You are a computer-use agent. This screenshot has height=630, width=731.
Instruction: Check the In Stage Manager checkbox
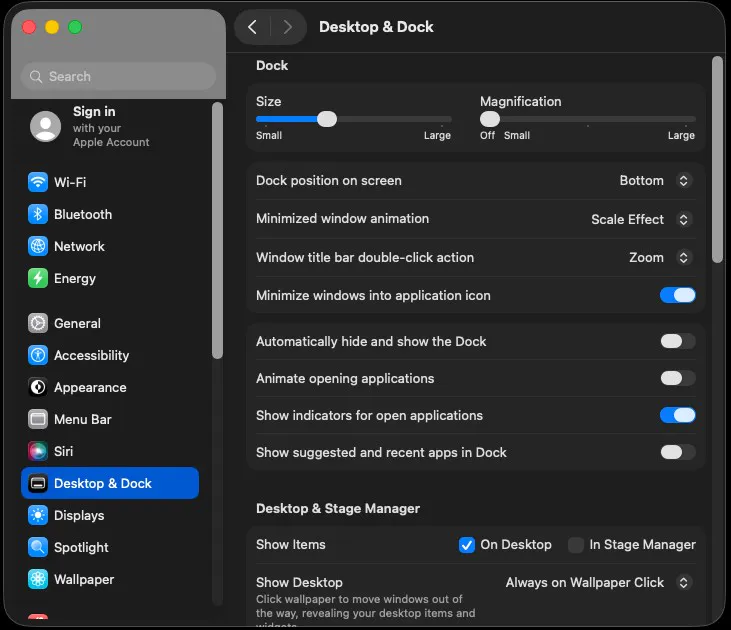coord(576,545)
